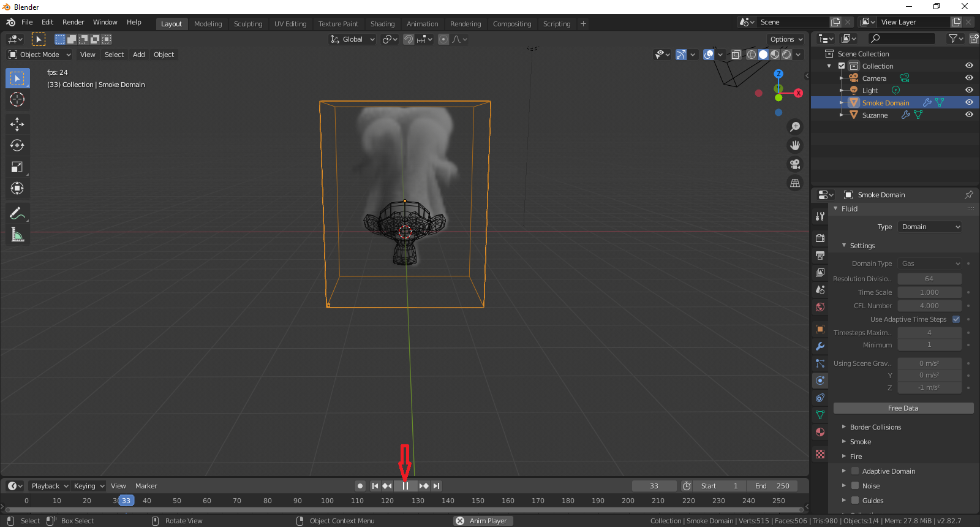Choose the Select Box tool
Screen dimensions: 980x527
click(x=17, y=78)
